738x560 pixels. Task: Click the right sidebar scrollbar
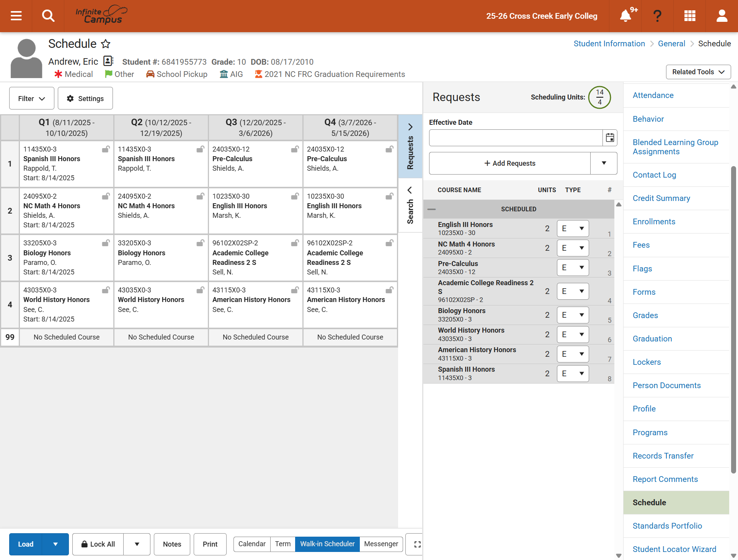[x=733, y=320]
